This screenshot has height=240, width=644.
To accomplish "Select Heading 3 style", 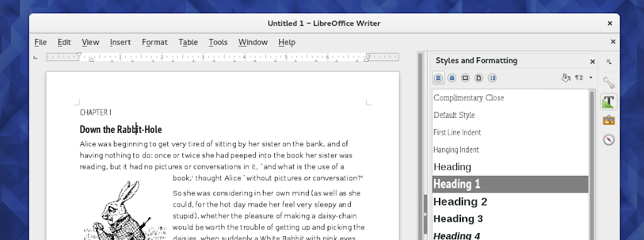I will click(510, 219).
